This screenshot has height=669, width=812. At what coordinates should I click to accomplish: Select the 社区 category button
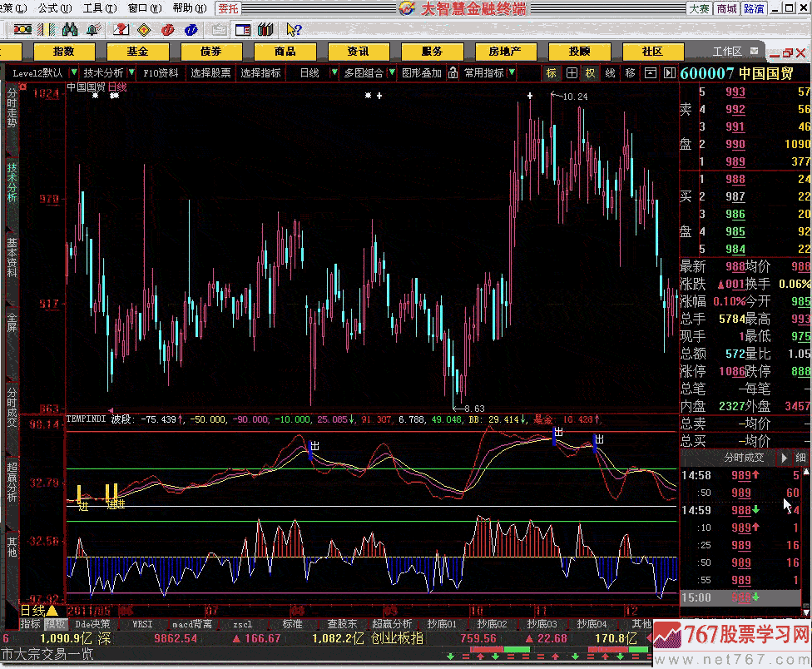[x=652, y=52]
